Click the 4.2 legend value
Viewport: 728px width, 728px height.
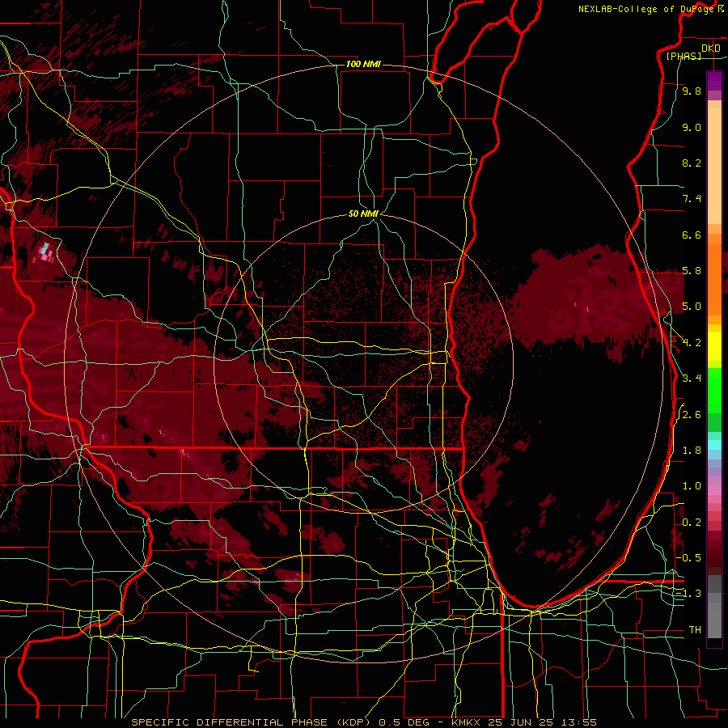[x=692, y=342]
